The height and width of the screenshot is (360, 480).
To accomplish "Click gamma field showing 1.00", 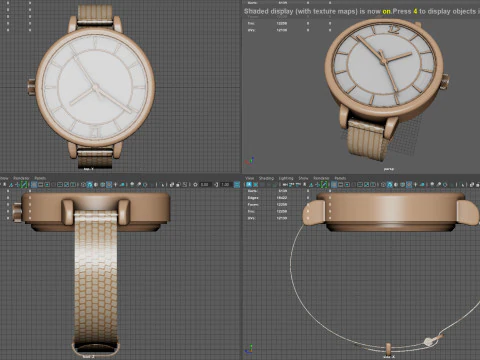I will coord(226,184).
